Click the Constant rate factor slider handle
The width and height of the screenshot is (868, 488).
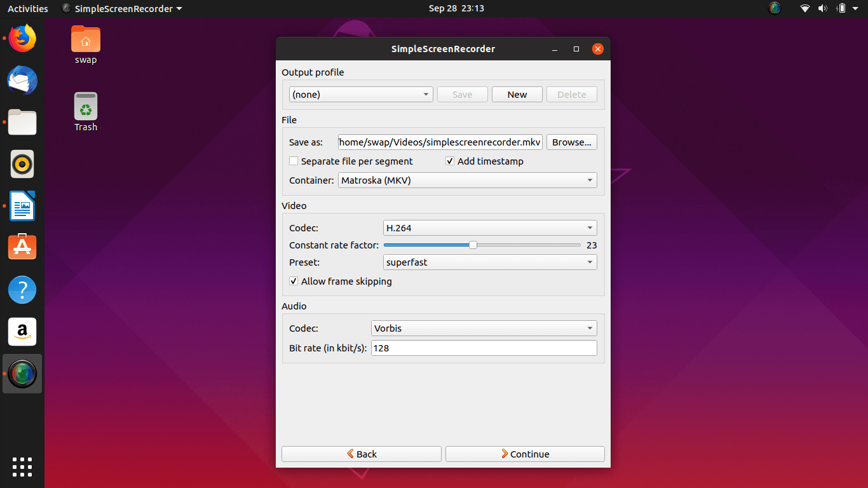click(473, 245)
